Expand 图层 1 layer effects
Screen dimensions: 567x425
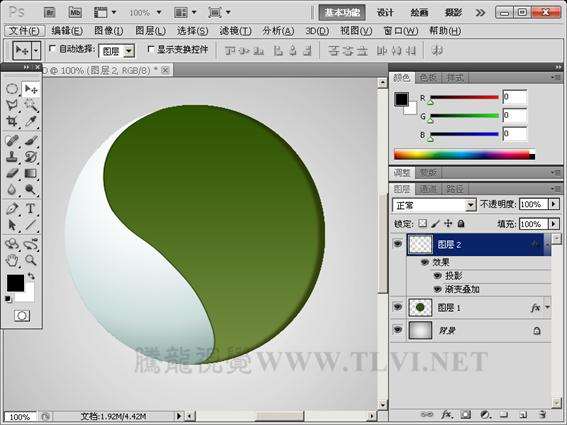[x=547, y=307]
